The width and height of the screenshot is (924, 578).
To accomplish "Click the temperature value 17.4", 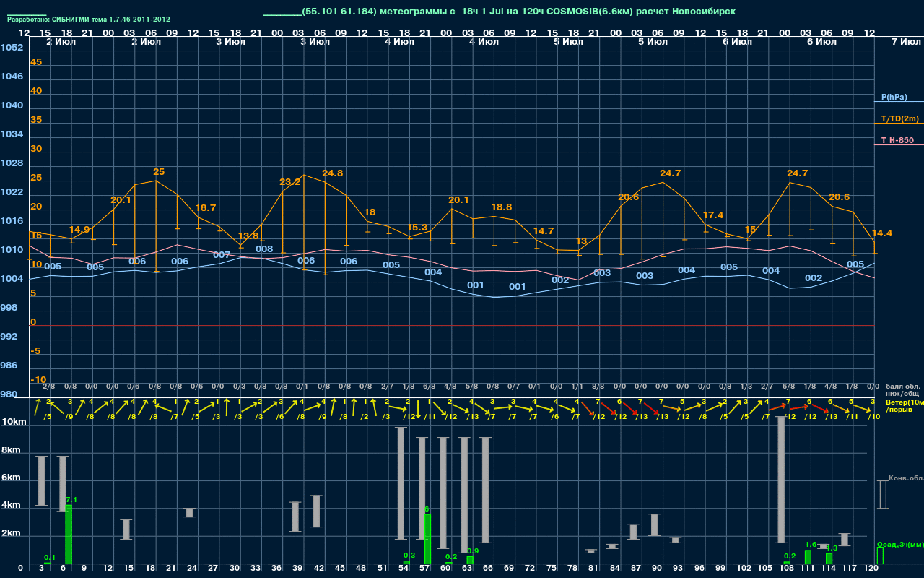I will tap(713, 215).
